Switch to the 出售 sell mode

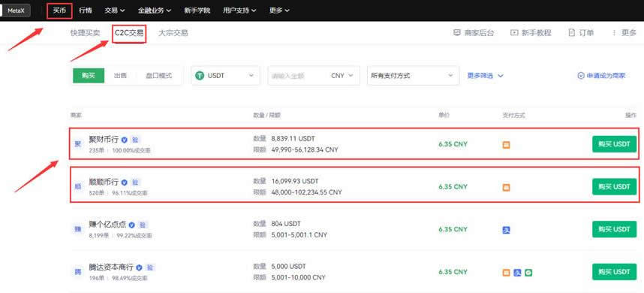coord(120,76)
